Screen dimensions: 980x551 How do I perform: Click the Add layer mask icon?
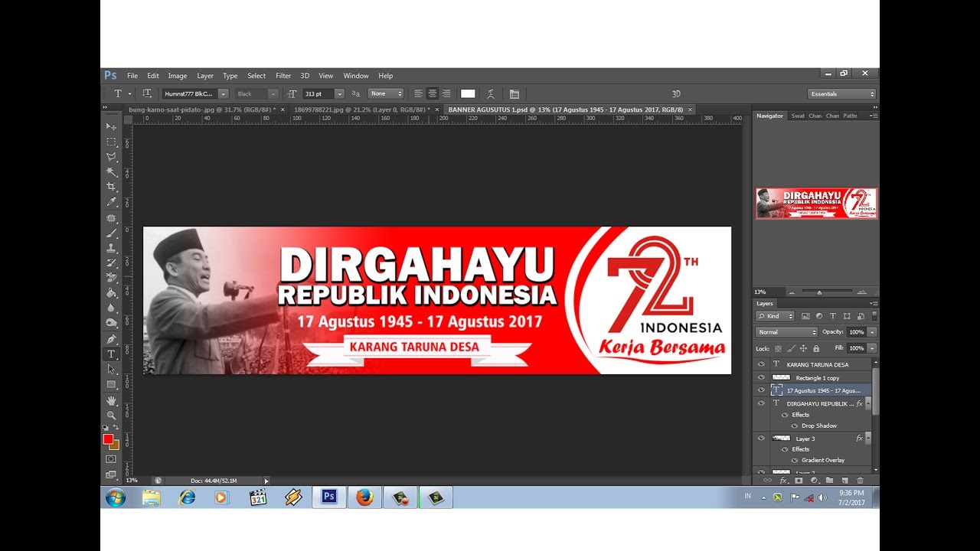(x=799, y=481)
